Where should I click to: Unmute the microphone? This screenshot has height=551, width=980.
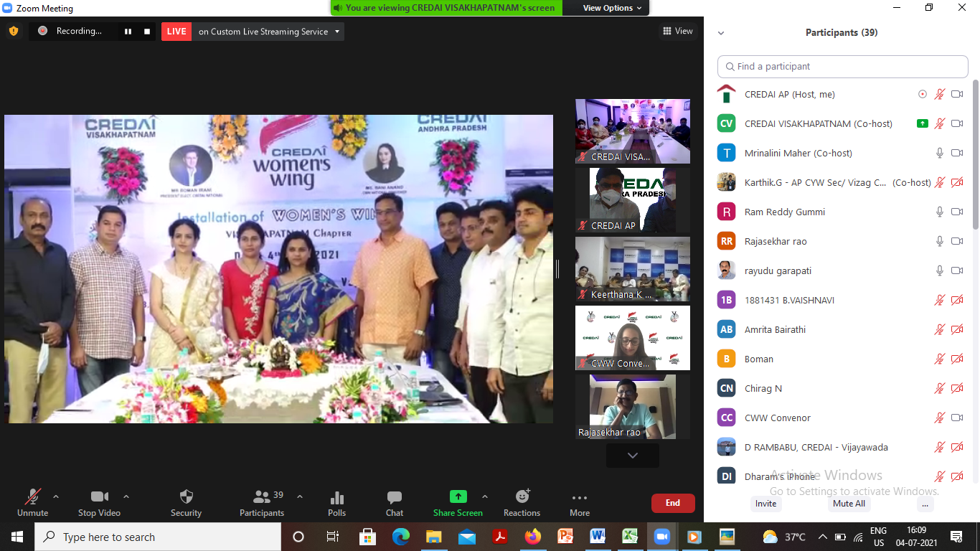click(33, 503)
